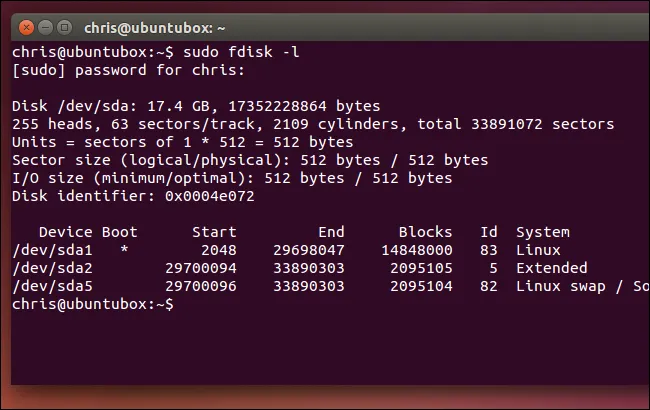Screen dimensions: 650x410
Task: Click the /dev/sda1 device entry
Action: pos(52,250)
